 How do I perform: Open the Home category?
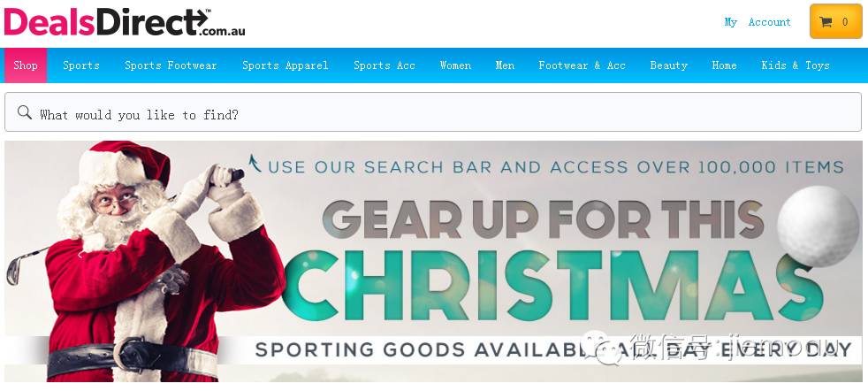click(724, 65)
